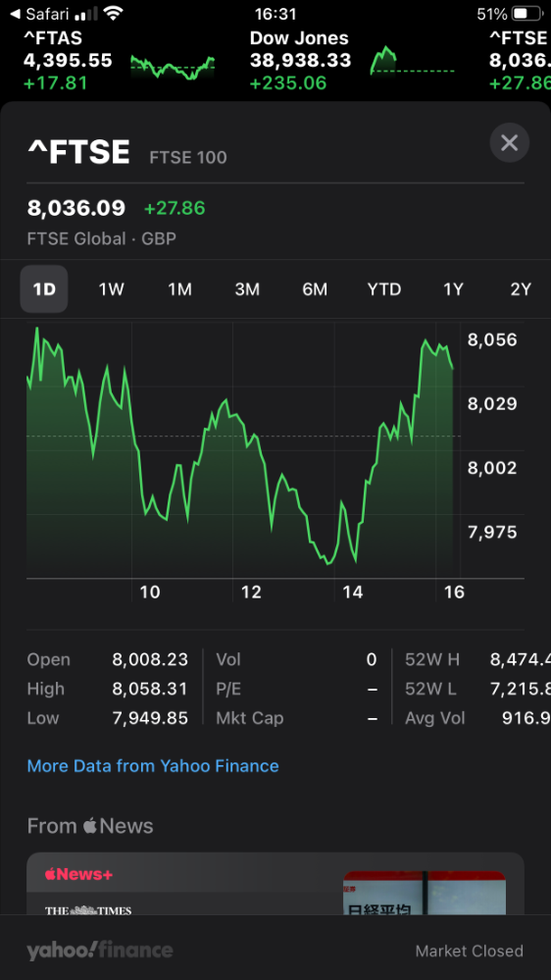The width and height of the screenshot is (551, 980).
Task: Tap the Dow Jones +235.06 change
Action: point(288,82)
